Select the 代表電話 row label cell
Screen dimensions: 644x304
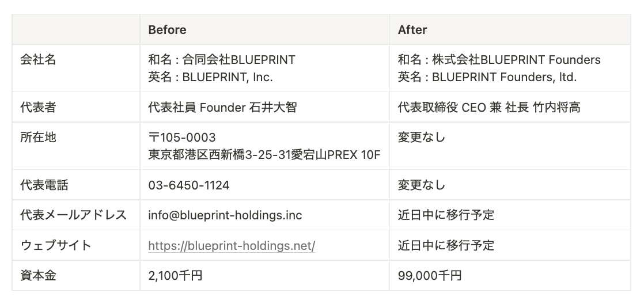coord(39,185)
